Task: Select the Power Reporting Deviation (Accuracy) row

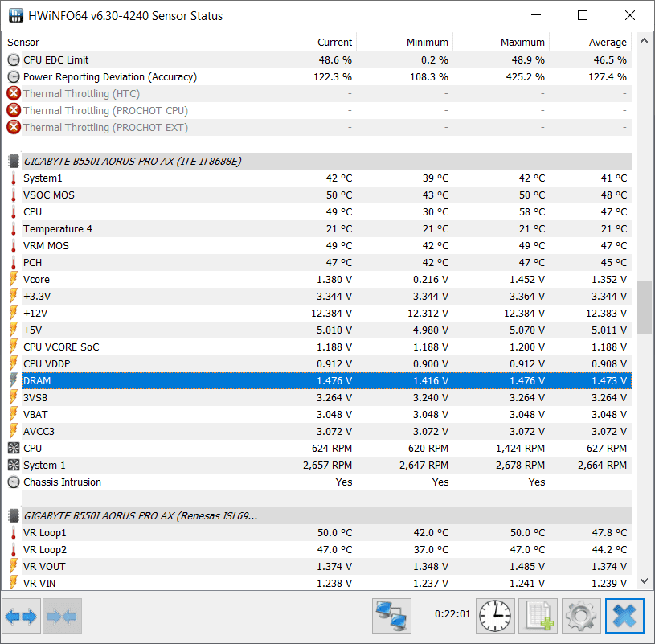Action: [x=326, y=76]
